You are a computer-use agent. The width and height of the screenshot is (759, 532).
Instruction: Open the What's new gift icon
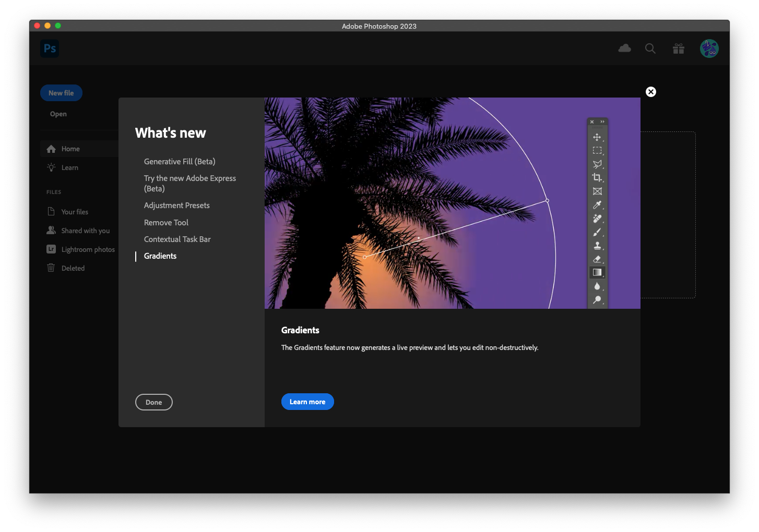tap(678, 49)
